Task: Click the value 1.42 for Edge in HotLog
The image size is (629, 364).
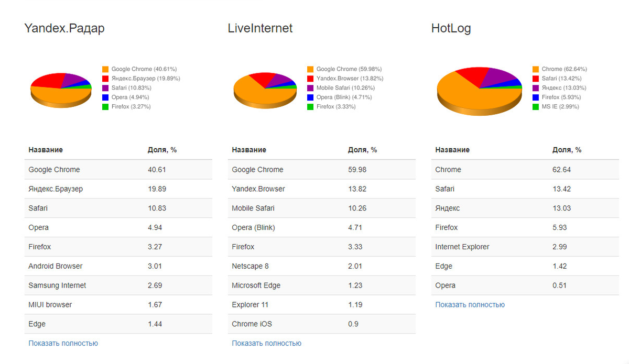Action: [559, 266]
